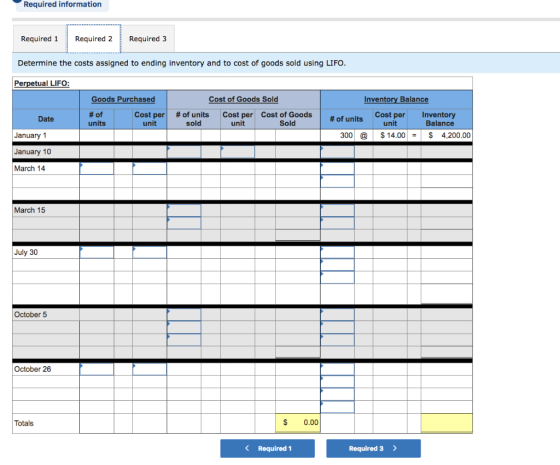Screen dimensions: 560x465
Task: Open the Required 3 tab
Action: [148, 39]
